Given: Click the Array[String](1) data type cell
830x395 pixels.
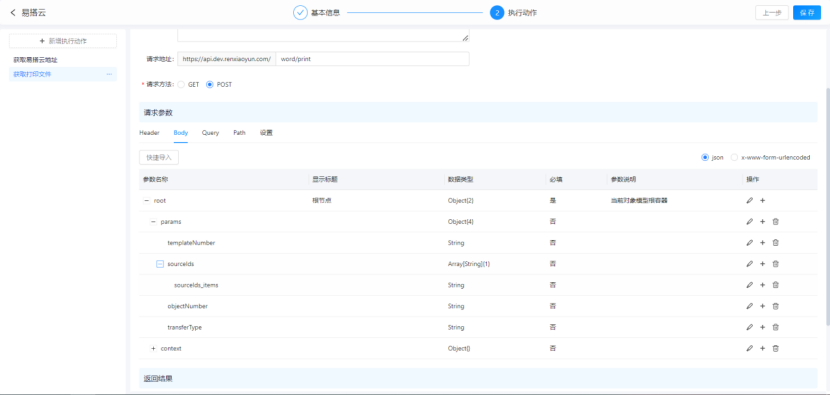Looking at the screenshot, I should pos(468,264).
